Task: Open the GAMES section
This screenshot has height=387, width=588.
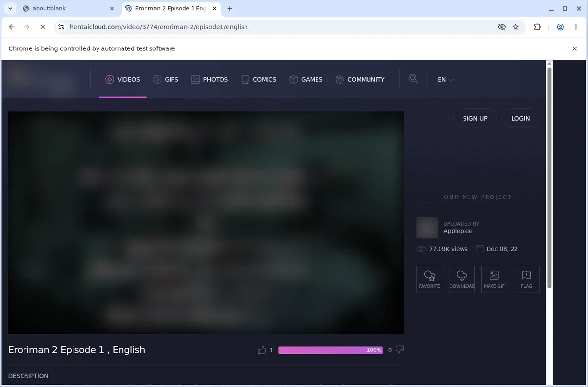Action: 306,79
